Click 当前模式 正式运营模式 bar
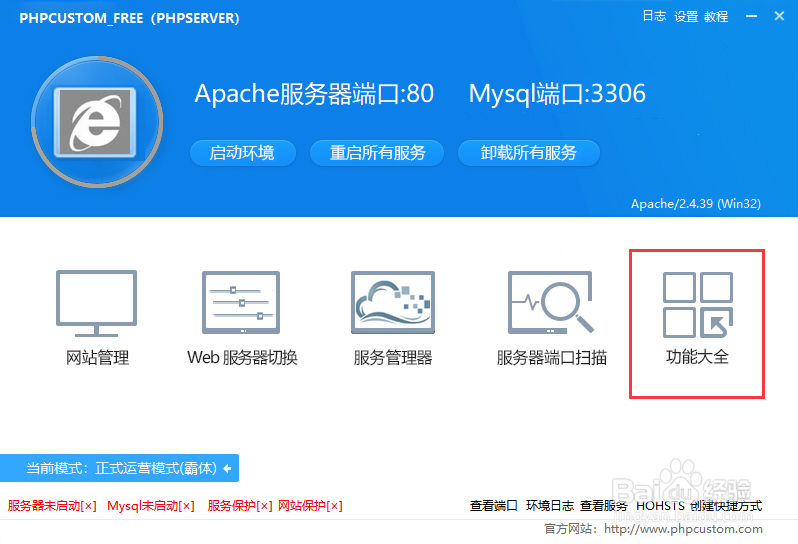 point(119,468)
